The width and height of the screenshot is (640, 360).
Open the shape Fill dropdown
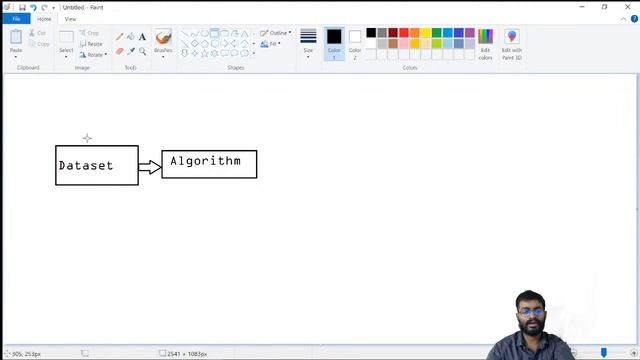270,44
